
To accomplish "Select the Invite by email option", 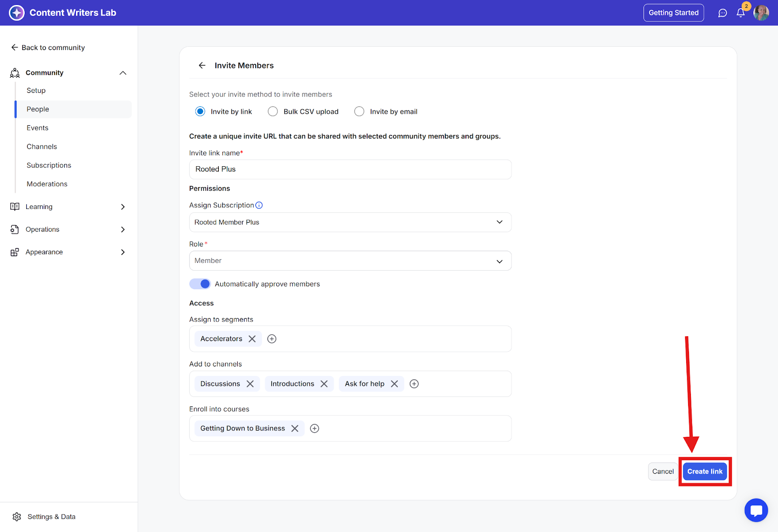I will (359, 112).
